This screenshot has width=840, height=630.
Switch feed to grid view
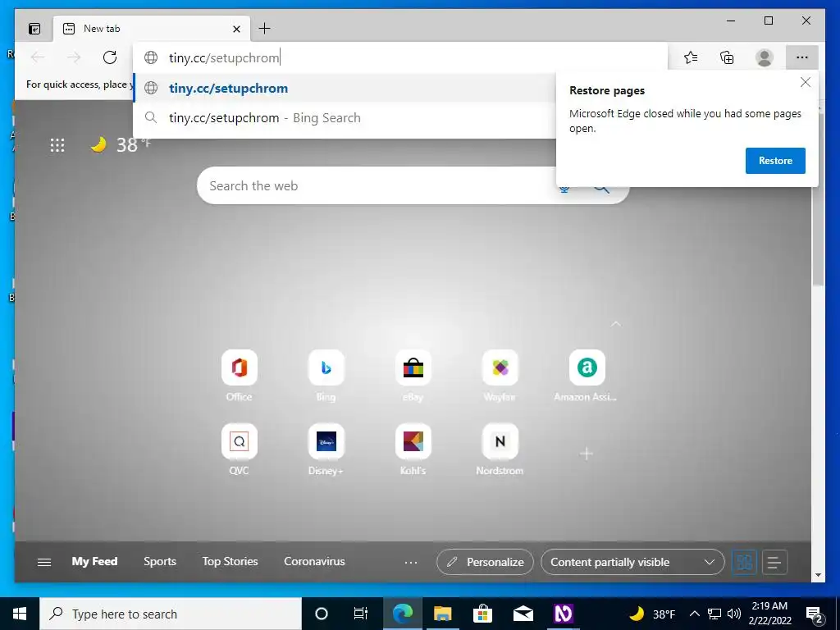744,563
